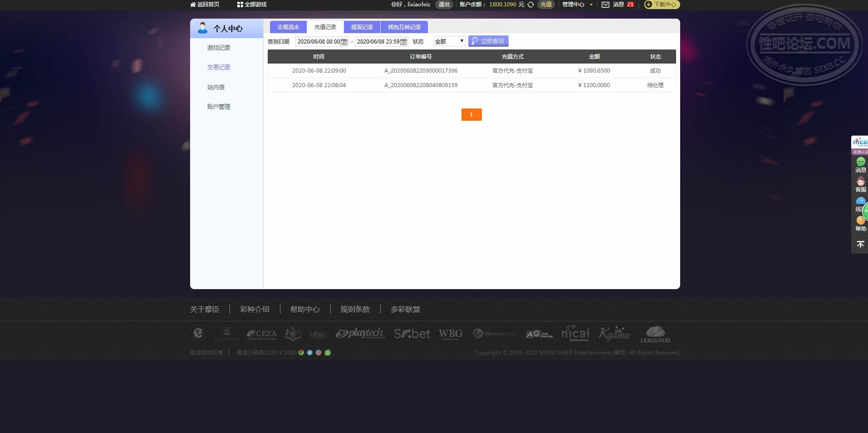Click the 订单编号 column header
Image resolution: width=868 pixels, height=433 pixels.
[x=421, y=57]
